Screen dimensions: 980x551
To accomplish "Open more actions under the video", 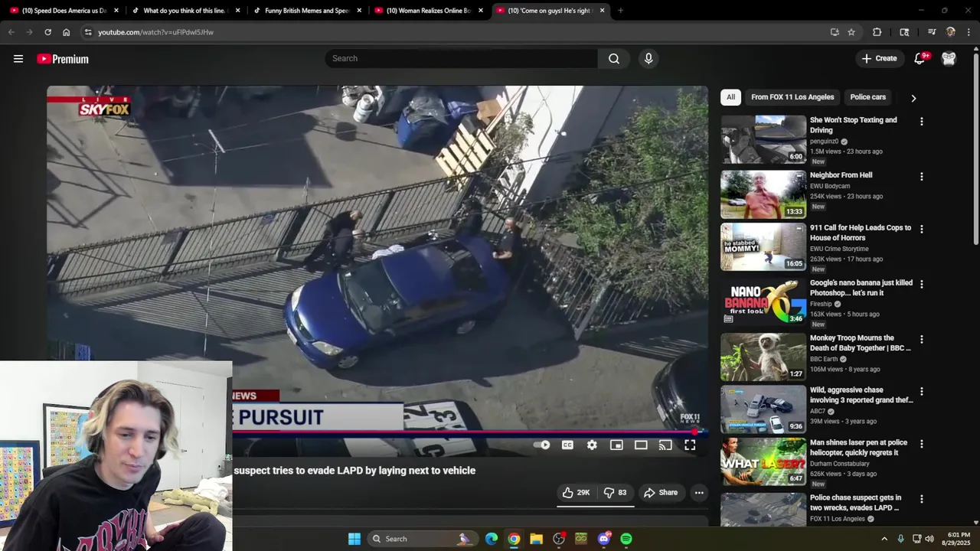I will click(699, 493).
